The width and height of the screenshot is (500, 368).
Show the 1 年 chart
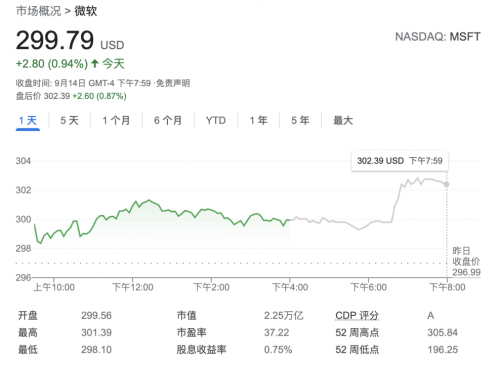click(259, 120)
